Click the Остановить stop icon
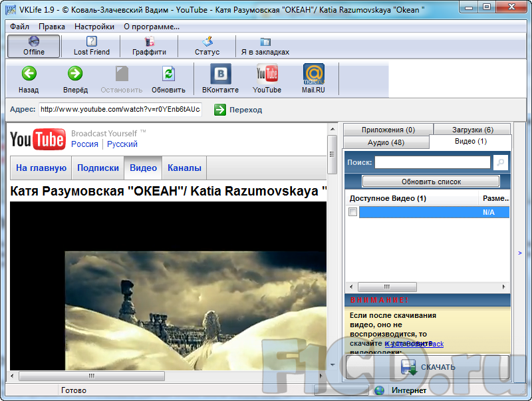 [x=122, y=74]
